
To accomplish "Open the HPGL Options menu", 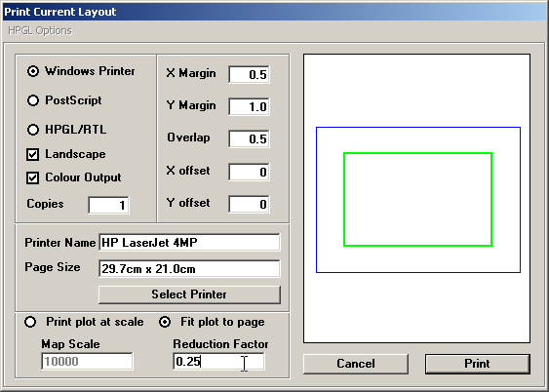I will 40,31.
